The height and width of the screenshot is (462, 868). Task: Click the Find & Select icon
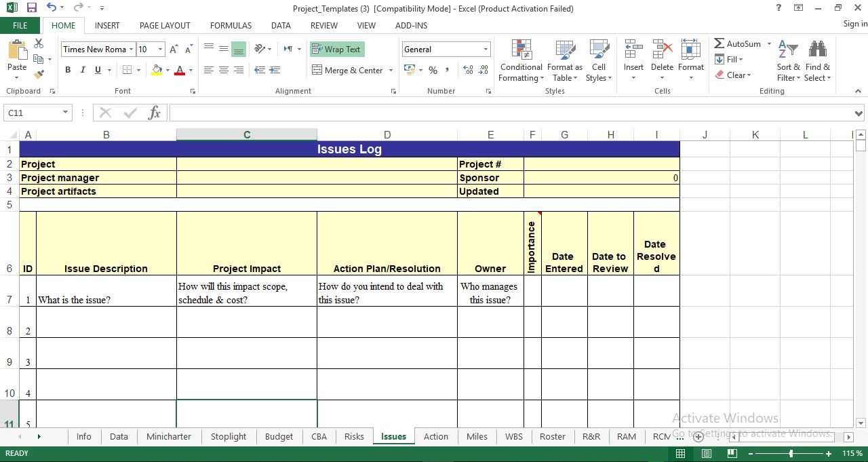click(818, 61)
